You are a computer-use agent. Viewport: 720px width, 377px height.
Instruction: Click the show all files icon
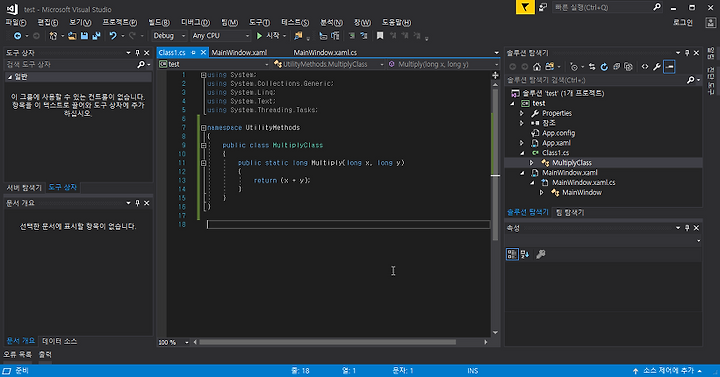coord(629,67)
